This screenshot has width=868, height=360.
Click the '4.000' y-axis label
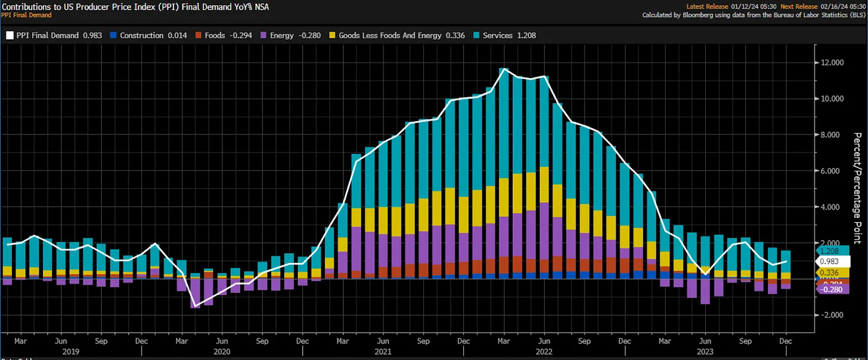830,207
